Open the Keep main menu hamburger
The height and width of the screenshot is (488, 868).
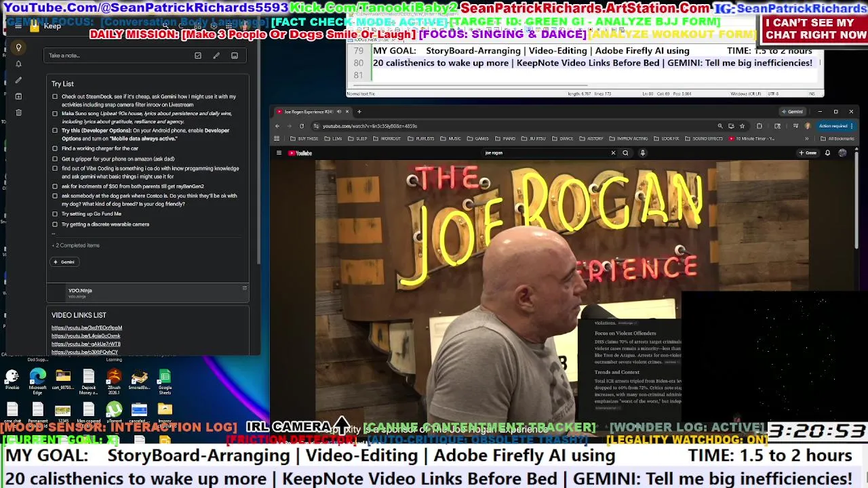[18, 26]
